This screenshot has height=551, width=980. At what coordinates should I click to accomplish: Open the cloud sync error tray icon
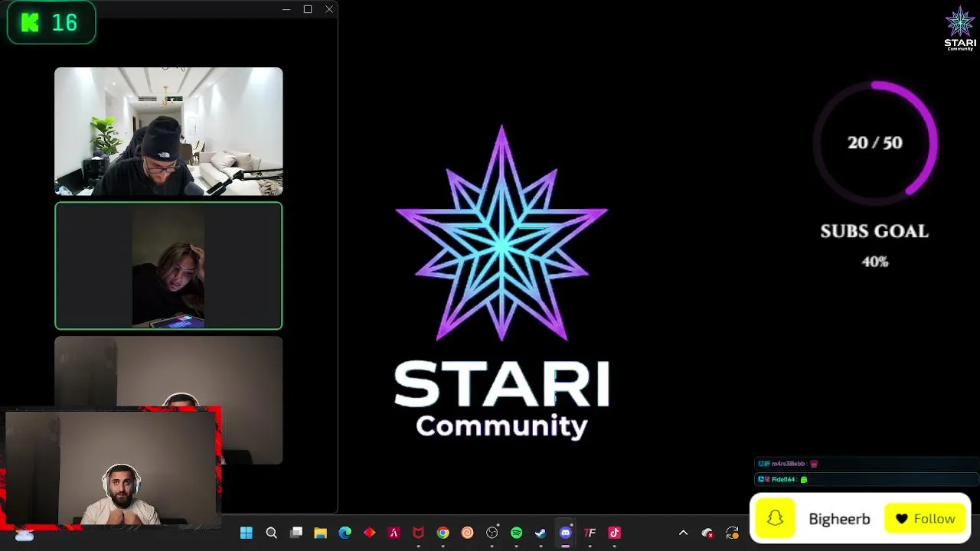(x=707, y=533)
